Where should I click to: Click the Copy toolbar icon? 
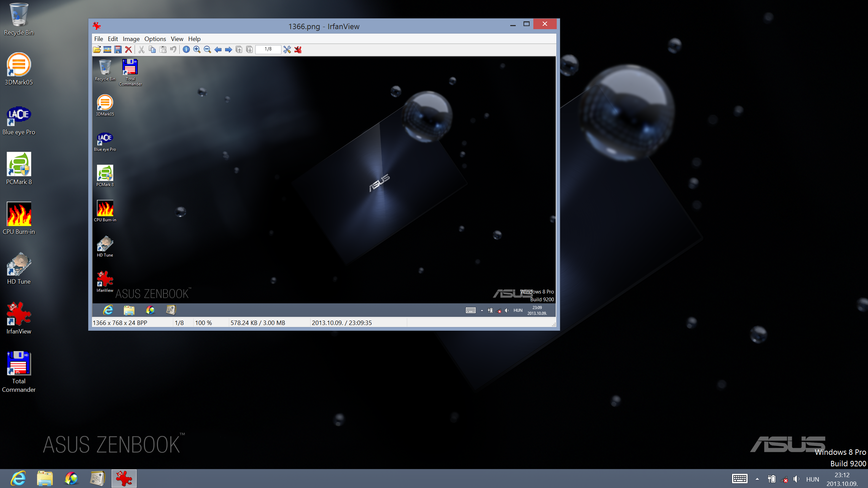coord(152,49)
